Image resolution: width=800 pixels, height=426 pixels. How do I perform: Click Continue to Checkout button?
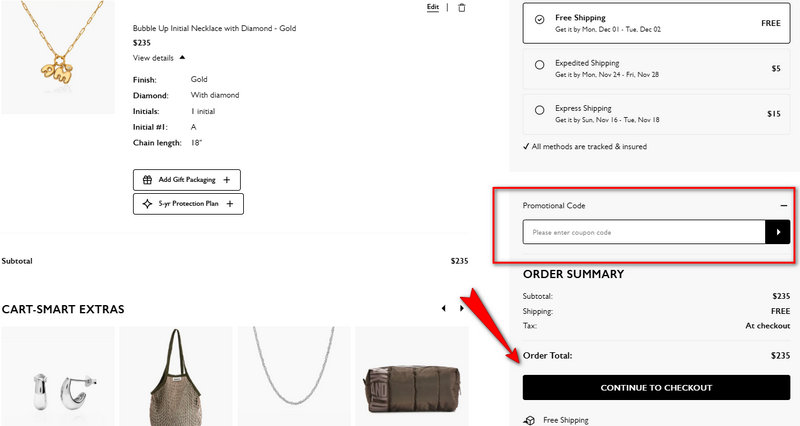pos(656,387)
